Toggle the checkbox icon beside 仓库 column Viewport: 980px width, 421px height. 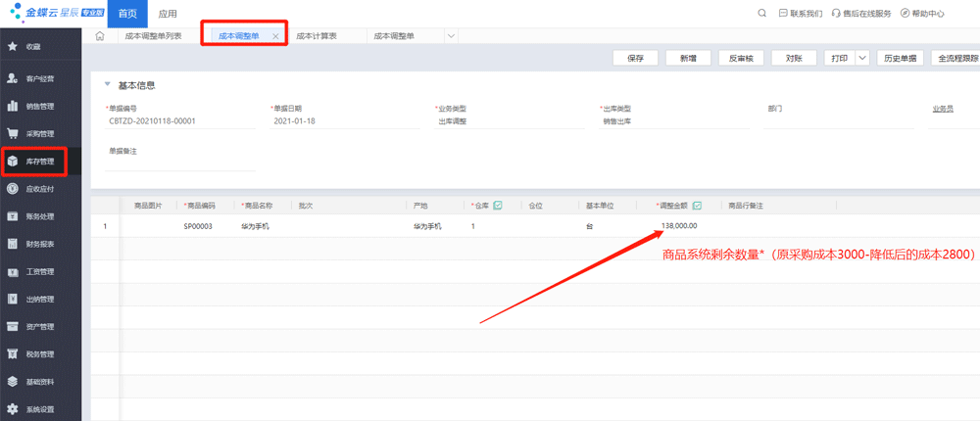[498, 206]
